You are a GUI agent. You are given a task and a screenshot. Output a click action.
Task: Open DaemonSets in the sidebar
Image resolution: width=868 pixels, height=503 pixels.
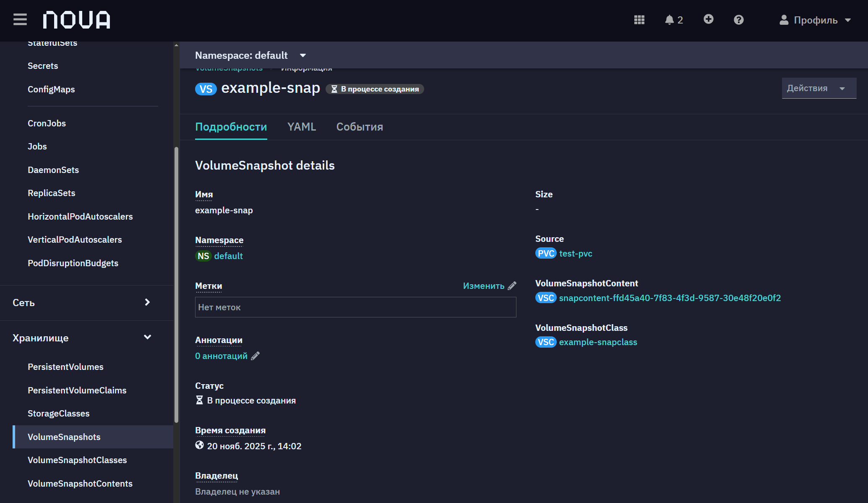[53, 170]
